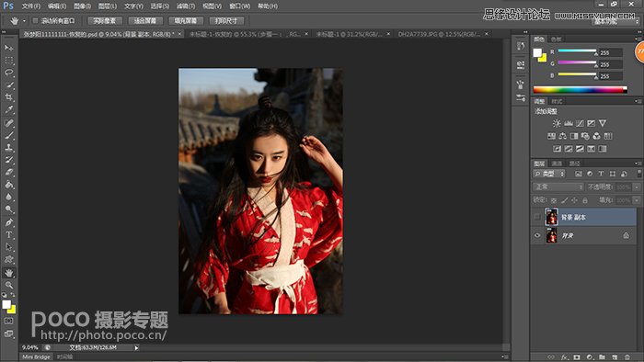Add a Brightness/Contrast adjustment
The image size is (644, 362).
click(557, 123)
